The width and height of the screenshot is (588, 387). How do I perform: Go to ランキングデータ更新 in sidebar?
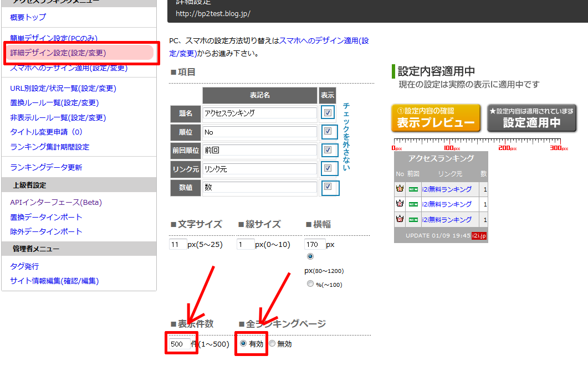coord(46,167)
